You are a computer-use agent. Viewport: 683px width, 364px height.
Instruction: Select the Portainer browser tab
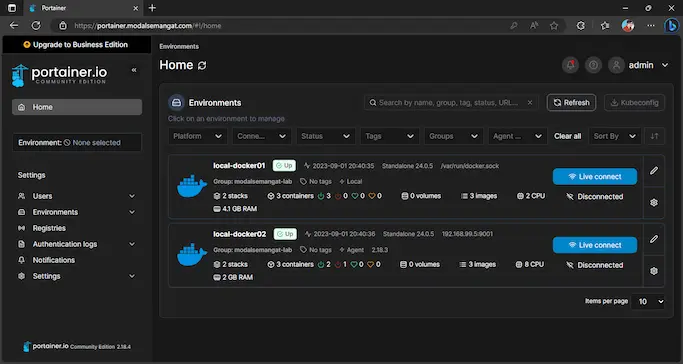pyautogui.click(x=82, y=8)
